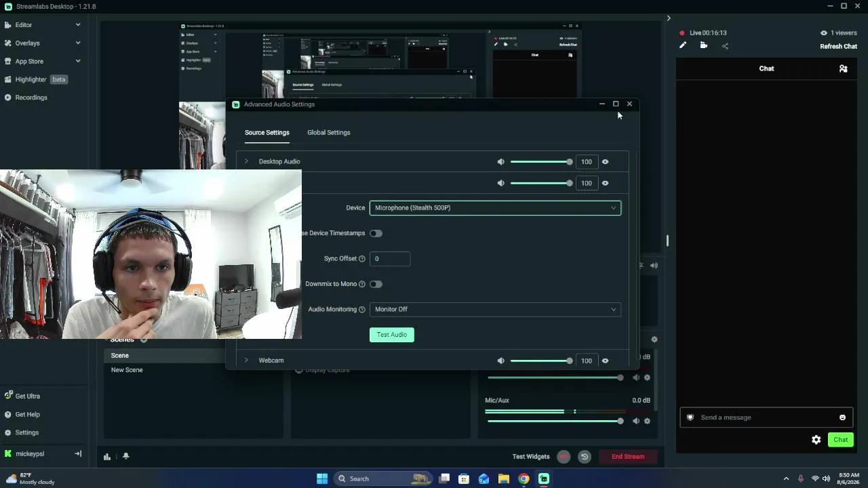Expand the App Store sidebar chevron
The width and height of the screenshot is (868, 488).
[x=78, y=61]
